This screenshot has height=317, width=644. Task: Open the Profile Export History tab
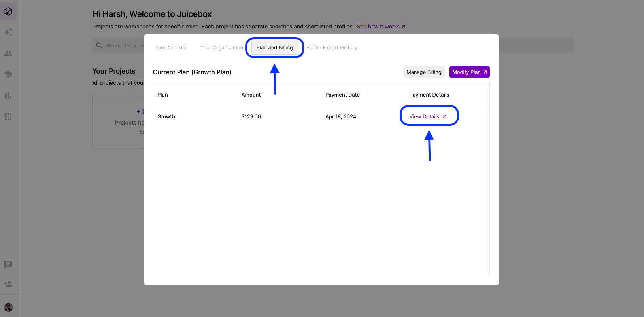click(332, 47)
